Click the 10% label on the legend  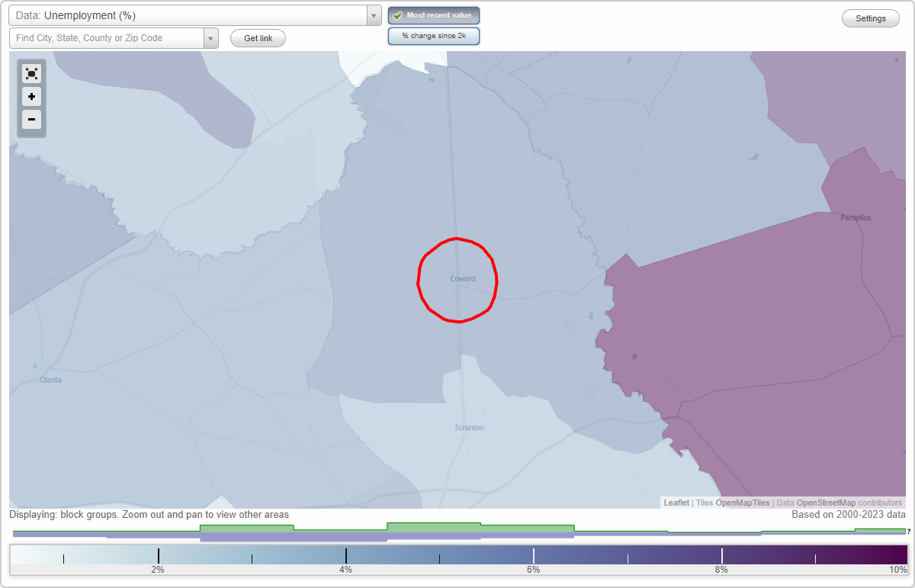898,570
